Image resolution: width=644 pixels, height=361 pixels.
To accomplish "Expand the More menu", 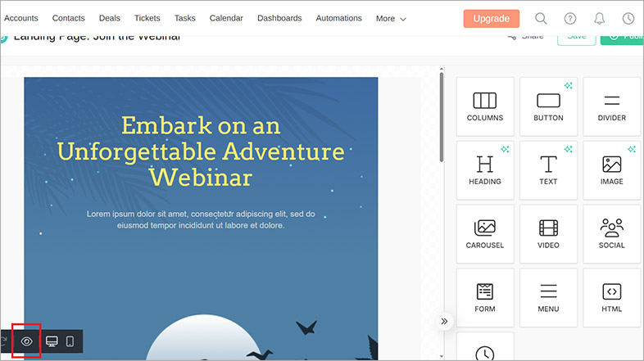I will click(391, 19).
